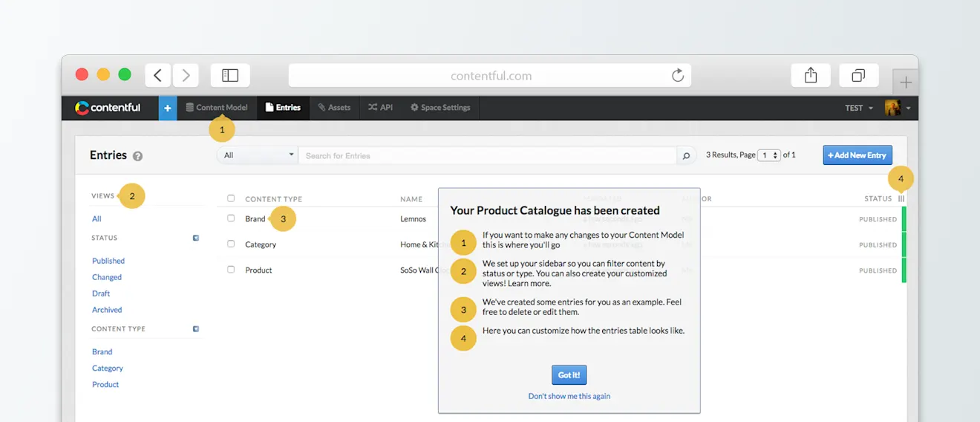Check the Category entry checkbox
Viewport: 980px width, 422px height.
[231, 244]
